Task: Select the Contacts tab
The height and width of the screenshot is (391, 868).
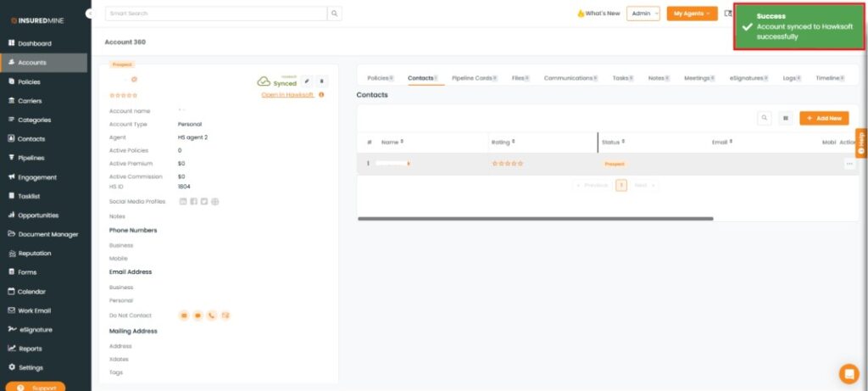Action: [423, 78]
